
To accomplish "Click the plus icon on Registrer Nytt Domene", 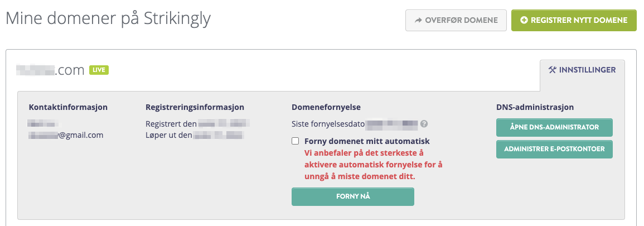I will coord(524,20).
